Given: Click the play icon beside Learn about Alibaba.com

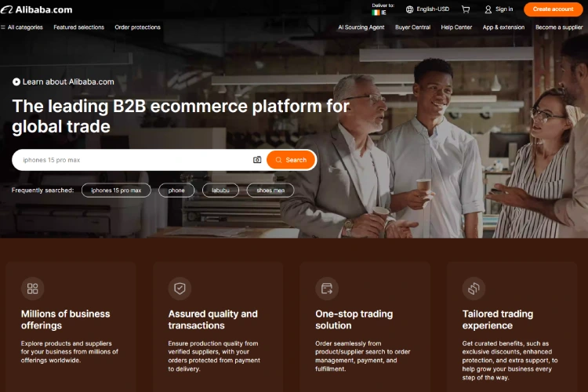Looking at the screenshot, I should tap(16, 82).
